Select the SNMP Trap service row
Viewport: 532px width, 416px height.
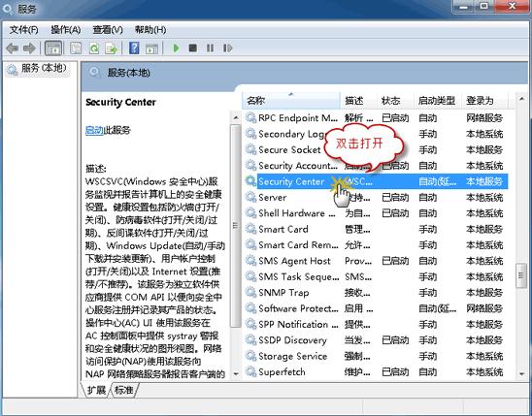(x=376, y=292)
